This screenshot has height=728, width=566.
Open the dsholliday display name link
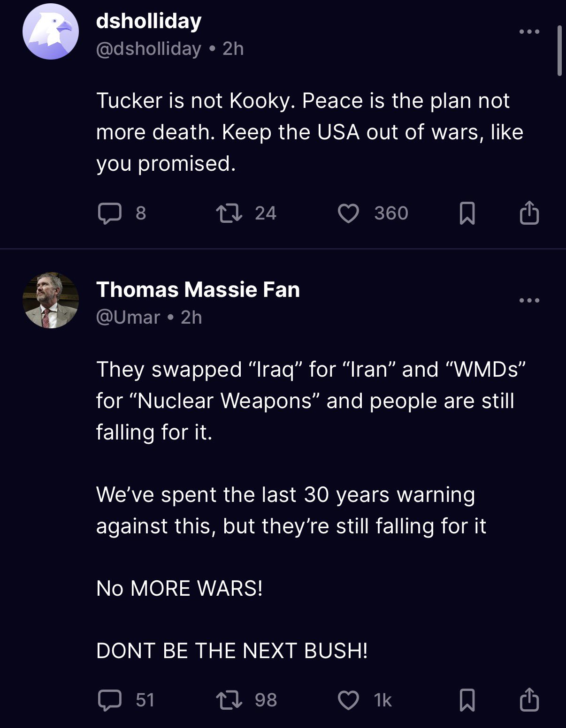pyautogui.click(x=149, y=21)
